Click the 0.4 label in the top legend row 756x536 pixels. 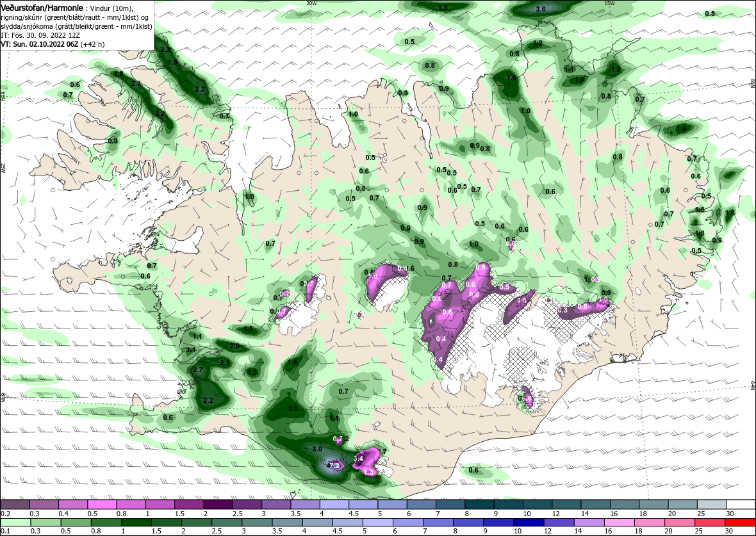(63, 514)
